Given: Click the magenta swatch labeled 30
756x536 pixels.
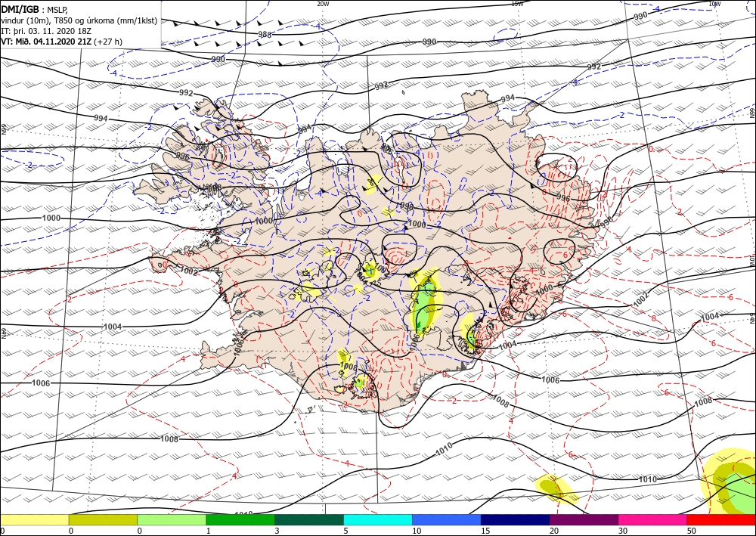Looking at the screenshot, I should (653, 519).
